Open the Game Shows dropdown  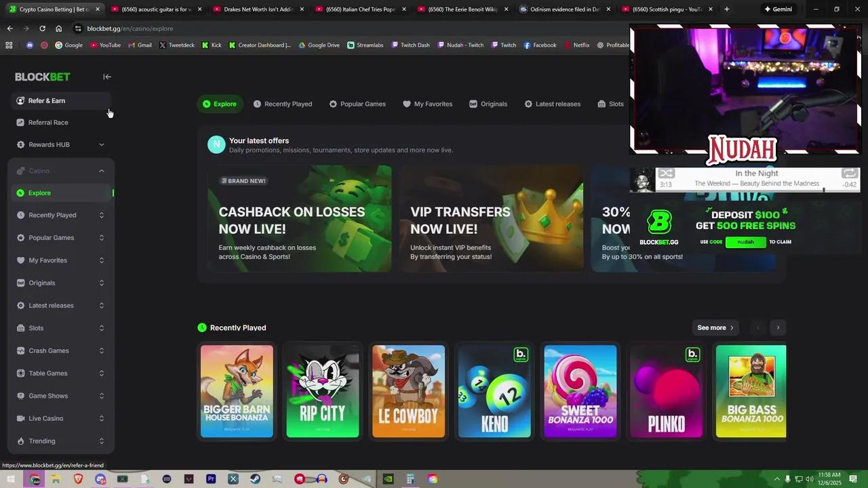coord(101,396)
